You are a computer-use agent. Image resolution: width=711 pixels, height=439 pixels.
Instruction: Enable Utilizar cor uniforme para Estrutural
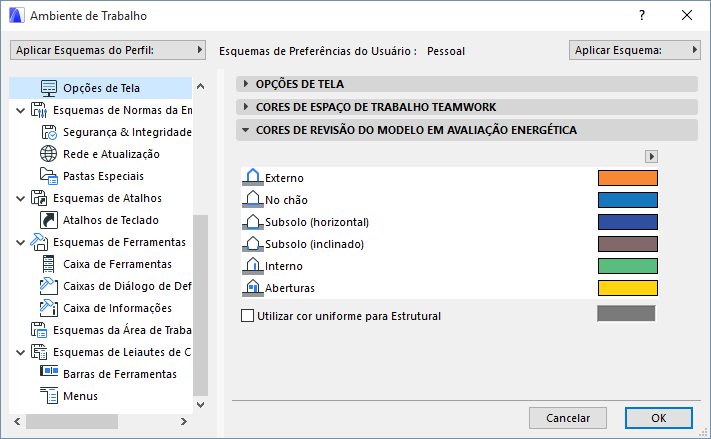coord(248,316)
